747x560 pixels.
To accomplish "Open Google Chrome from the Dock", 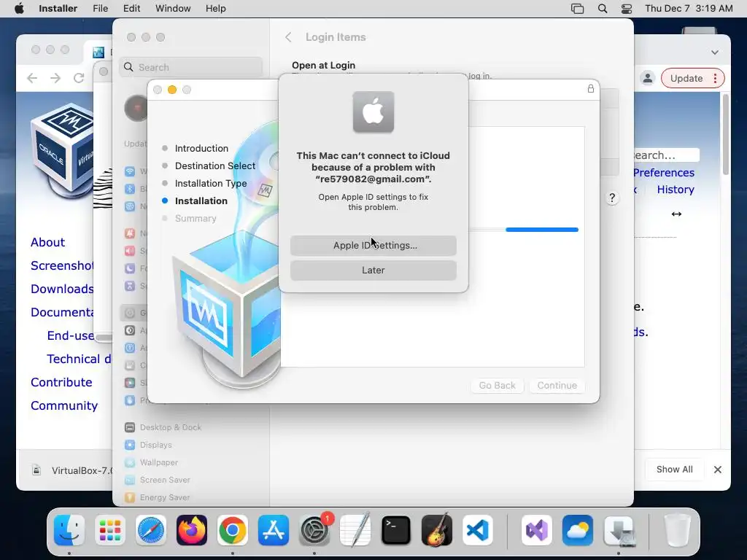I will point(233,530).
